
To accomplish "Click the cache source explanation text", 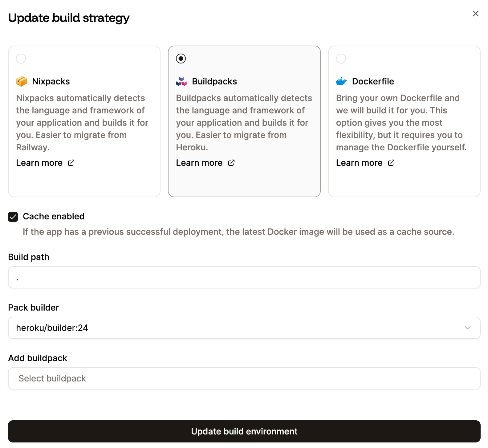I will click(x=238, y=232).
